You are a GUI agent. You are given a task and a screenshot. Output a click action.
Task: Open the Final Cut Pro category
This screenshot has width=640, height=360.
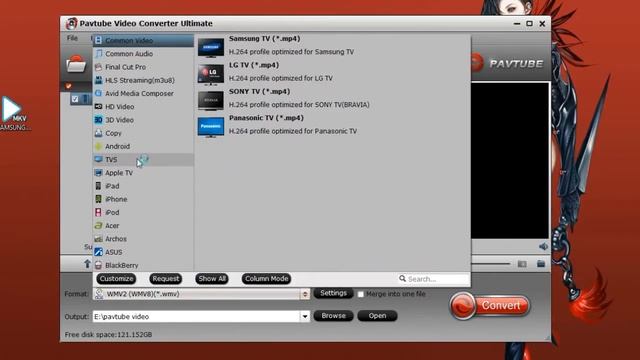(143, 67)
